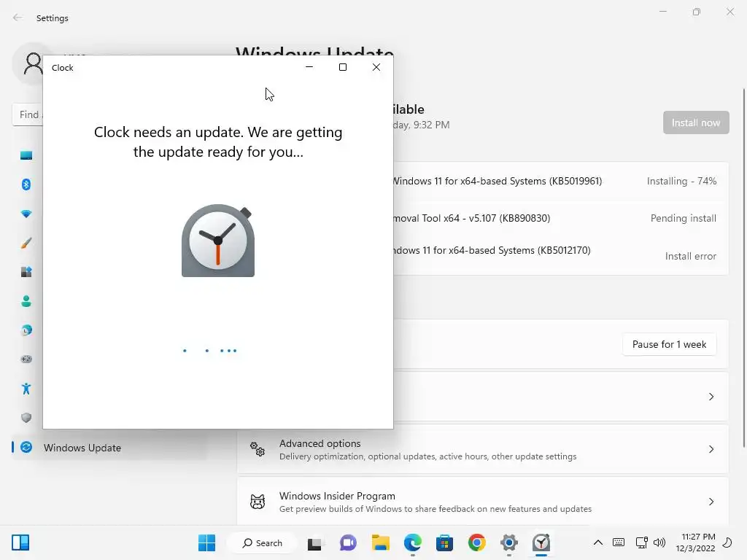Image resolution: width=747 pixels, height=560 pixels.
Task: Open Bluetooth & devices sidebar icon
Action: click(26, 184)
